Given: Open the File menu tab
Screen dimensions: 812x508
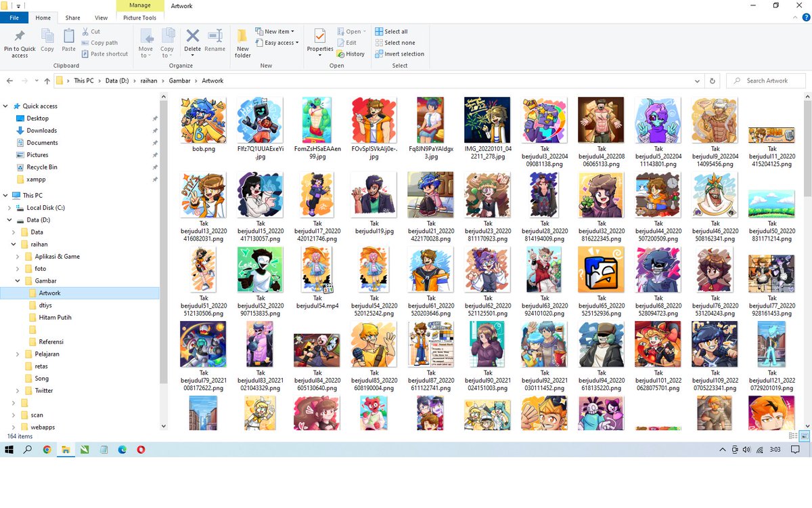Looking at the screenshot, I should [x=14, y=18].
